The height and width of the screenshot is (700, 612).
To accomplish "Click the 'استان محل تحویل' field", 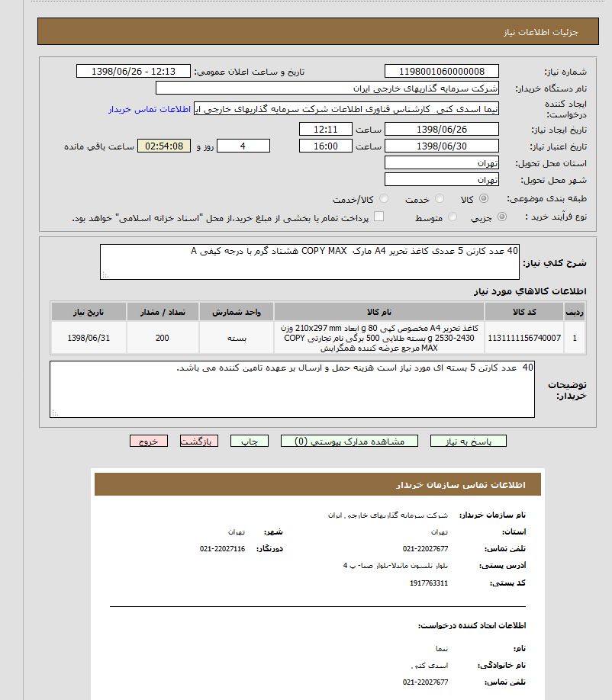I will pos(441,163).
